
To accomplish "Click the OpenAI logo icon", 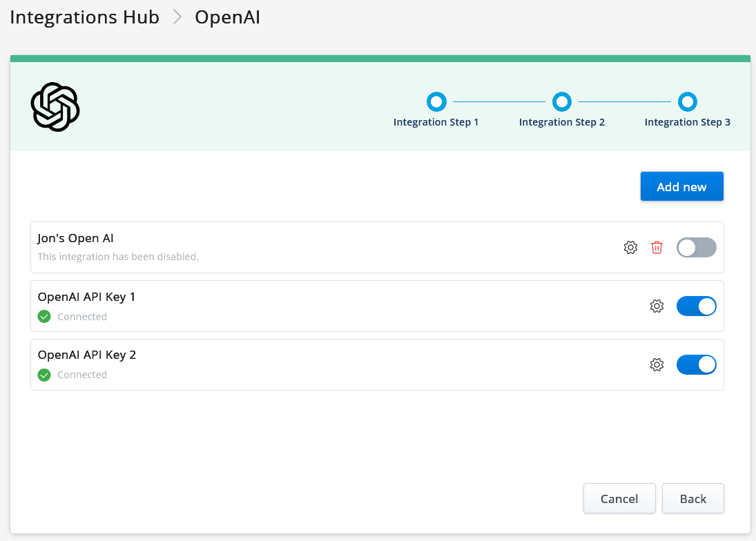I will pyautogui.click(x=55, y=107).
